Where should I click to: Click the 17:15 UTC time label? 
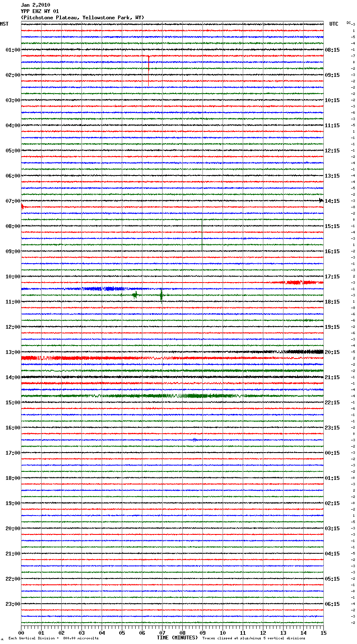pyautogui.click(x=332, y=277)
